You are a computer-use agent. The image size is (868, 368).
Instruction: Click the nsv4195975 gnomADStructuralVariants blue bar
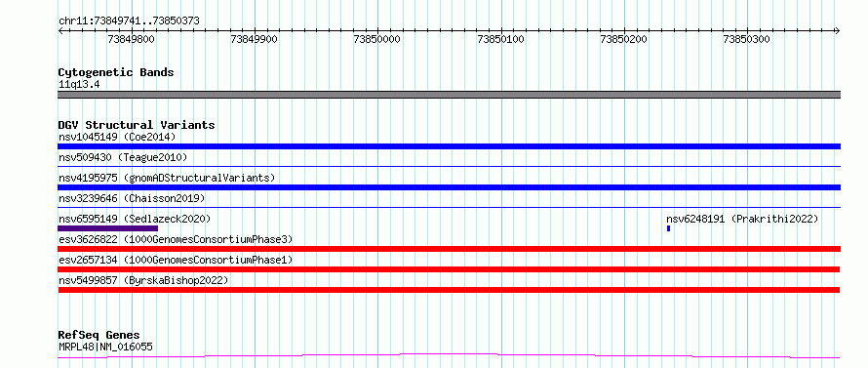tap(449, 187)
